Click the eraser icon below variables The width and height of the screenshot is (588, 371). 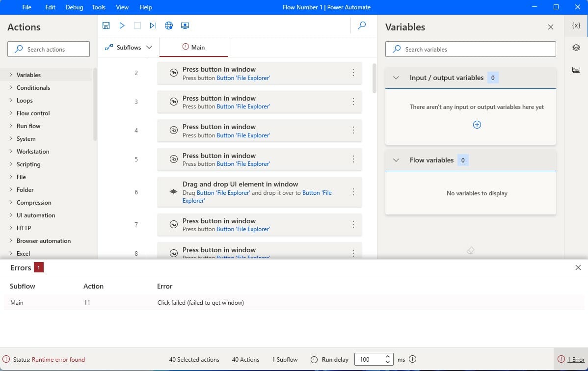471,250
